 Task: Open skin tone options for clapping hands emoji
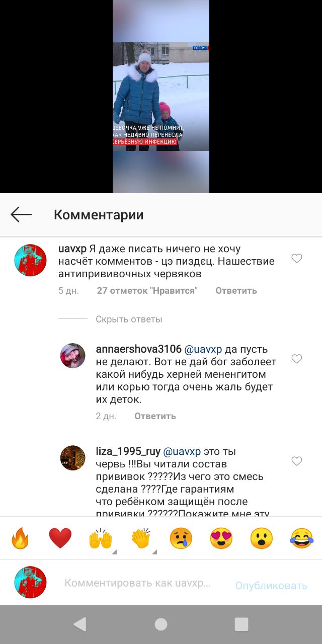tap(154, 552)
